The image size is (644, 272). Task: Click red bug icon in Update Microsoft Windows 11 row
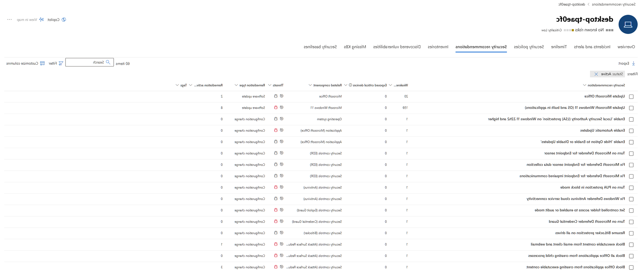275,108
